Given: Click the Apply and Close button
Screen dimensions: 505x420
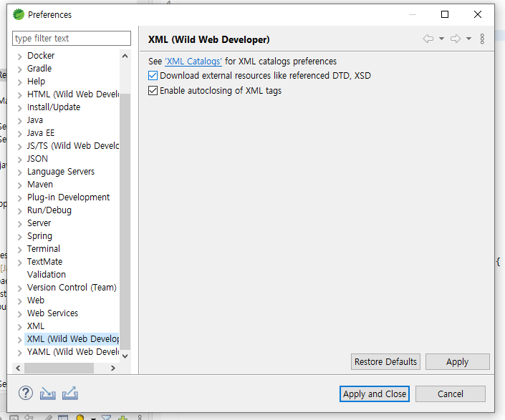Looking at the screenshot, I should click(375, 394).
